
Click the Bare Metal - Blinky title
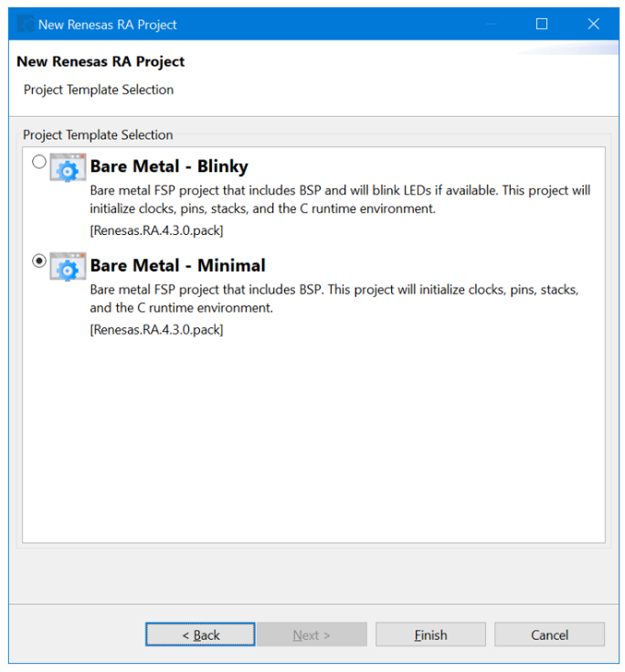[169, 166]
